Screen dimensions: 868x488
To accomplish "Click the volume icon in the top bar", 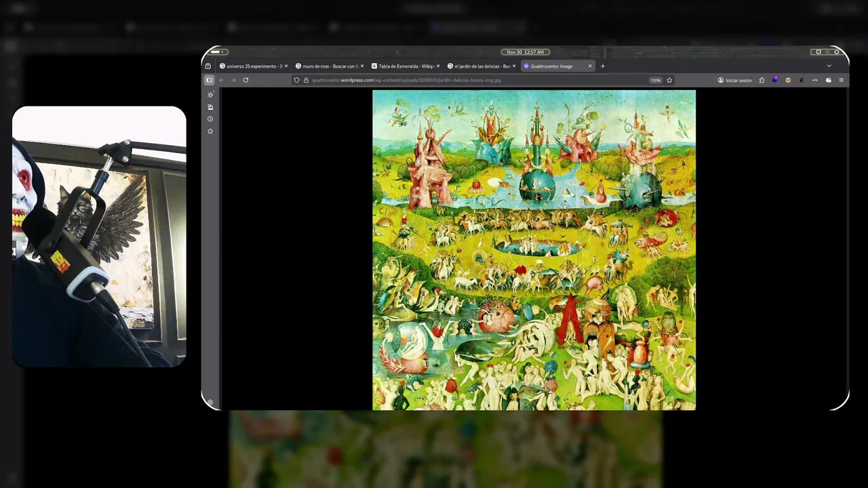I will pos(827,52).
